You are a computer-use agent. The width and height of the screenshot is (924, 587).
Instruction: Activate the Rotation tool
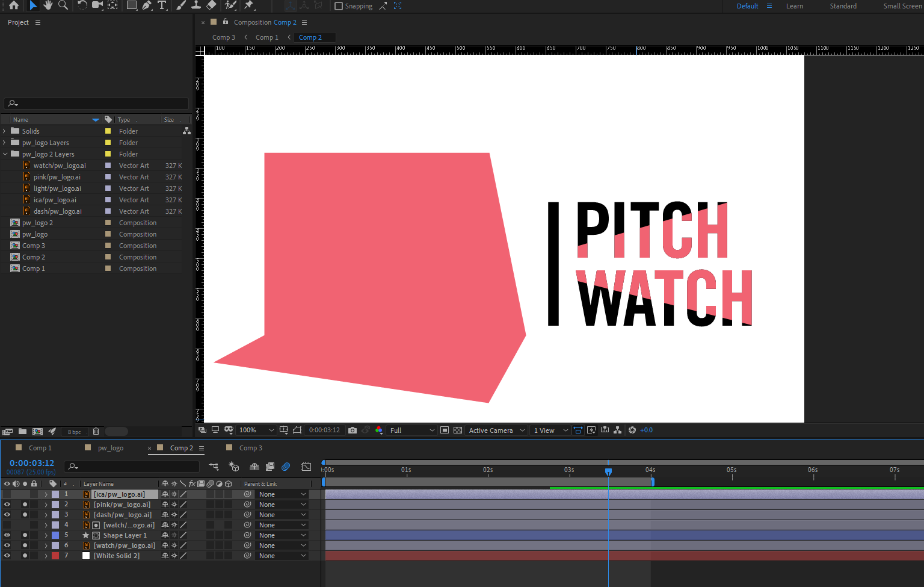point(82,5)
